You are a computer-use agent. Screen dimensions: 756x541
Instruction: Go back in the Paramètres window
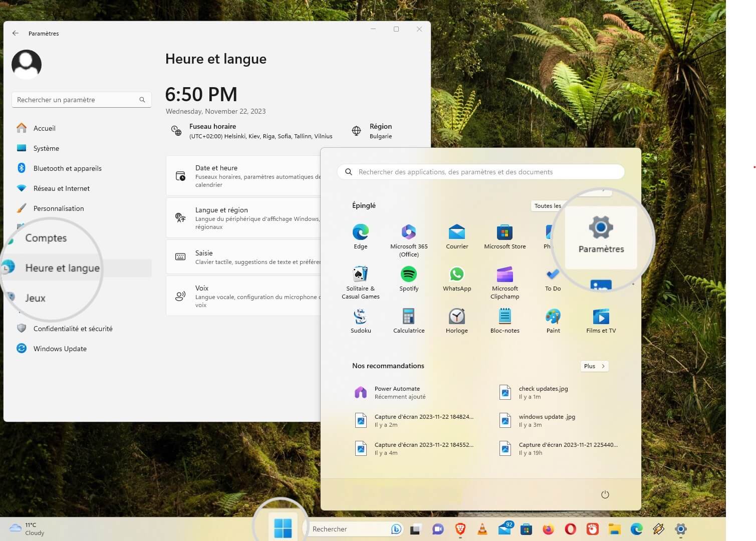coord(16,33)
